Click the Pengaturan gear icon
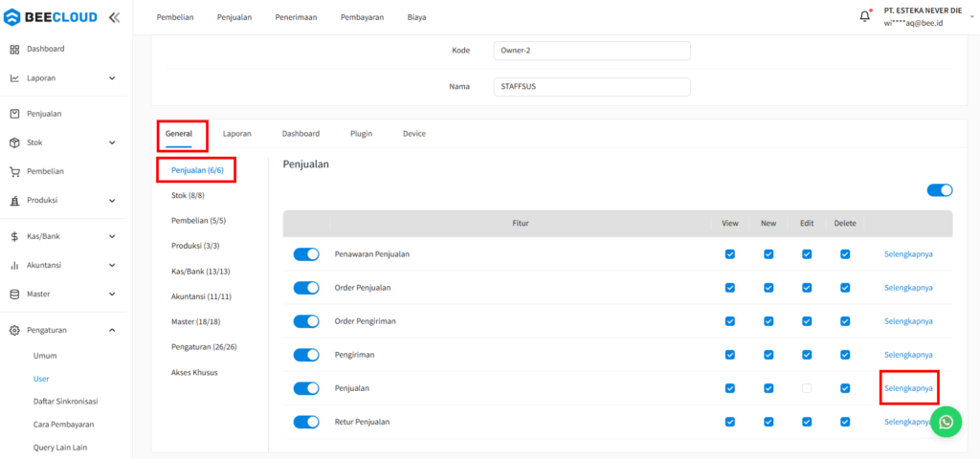This screenshot has width=980, height=459. coord(14,331)
